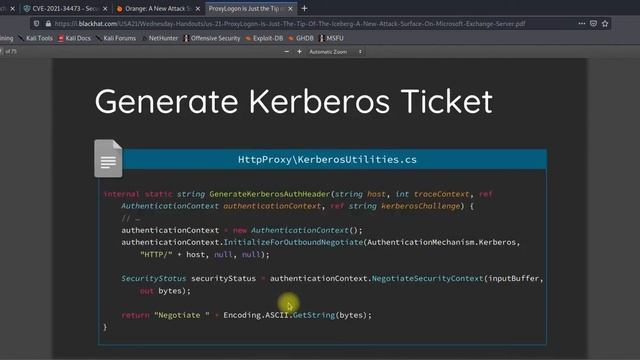The height and width of the screenshot is (360, 640).
Task: Click the "HTTP/" string literal
Action: click(156, 255)
